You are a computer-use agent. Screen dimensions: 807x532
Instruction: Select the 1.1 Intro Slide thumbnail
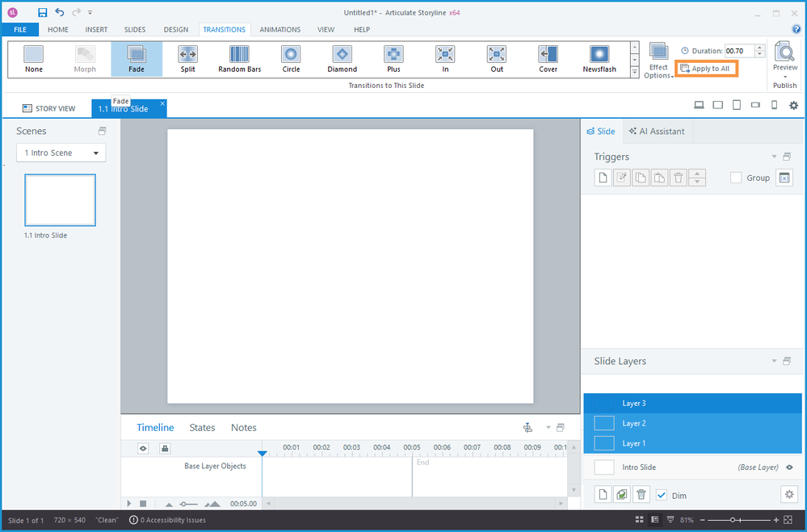pos(61,200)
